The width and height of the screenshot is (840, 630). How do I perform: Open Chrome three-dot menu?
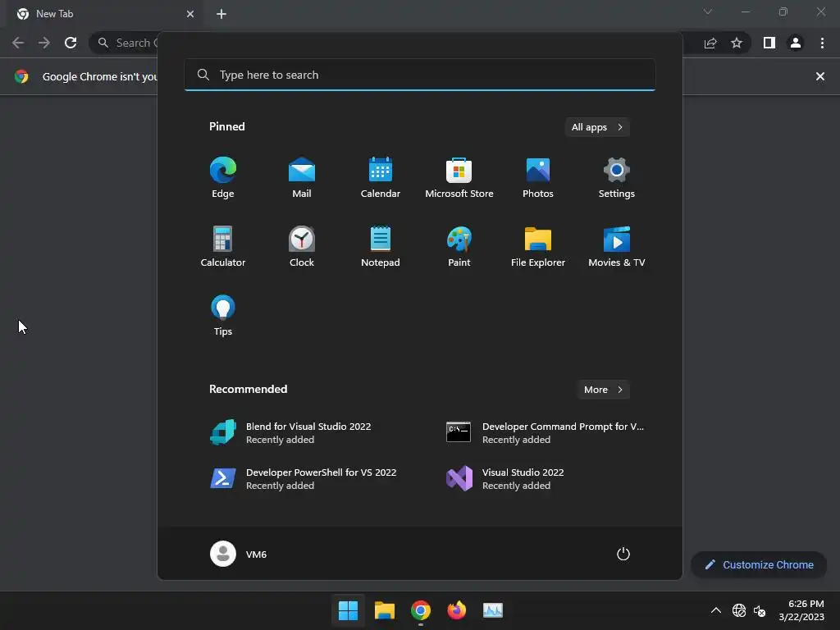(x=822, y=43)
